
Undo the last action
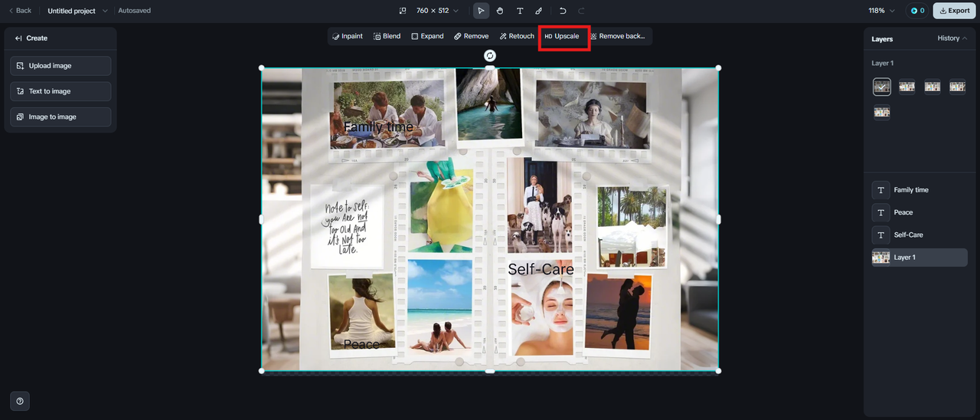click(563, 11)
